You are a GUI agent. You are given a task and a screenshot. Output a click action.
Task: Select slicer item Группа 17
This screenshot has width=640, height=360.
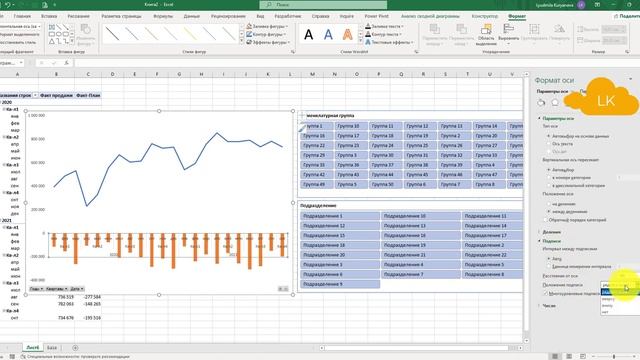[x=351, y=136]
